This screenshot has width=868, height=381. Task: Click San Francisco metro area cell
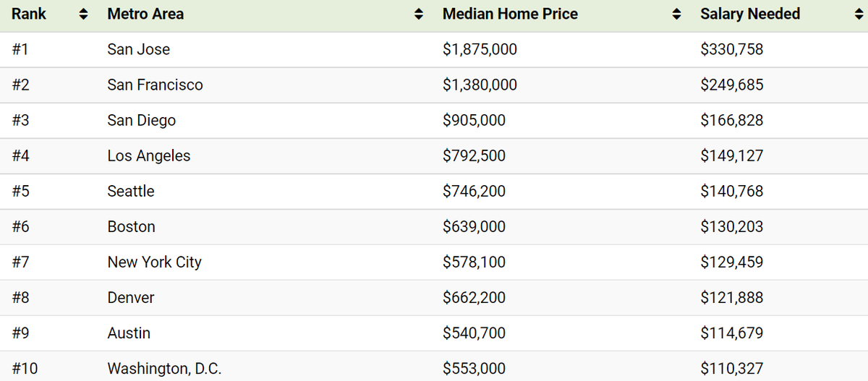tap(155, 85)
